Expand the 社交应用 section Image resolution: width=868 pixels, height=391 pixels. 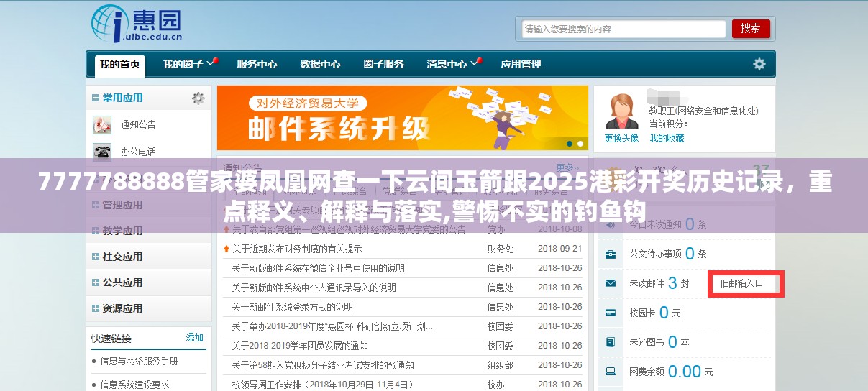click(96, 257)
